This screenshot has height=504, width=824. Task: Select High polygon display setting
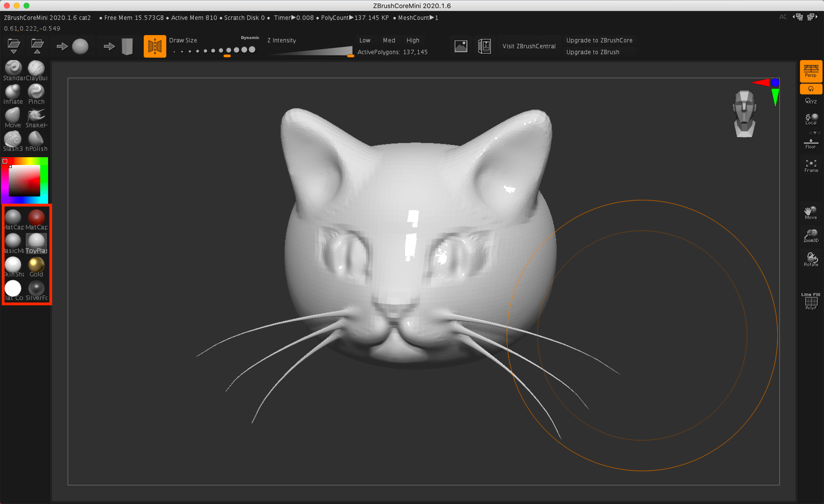412,40
